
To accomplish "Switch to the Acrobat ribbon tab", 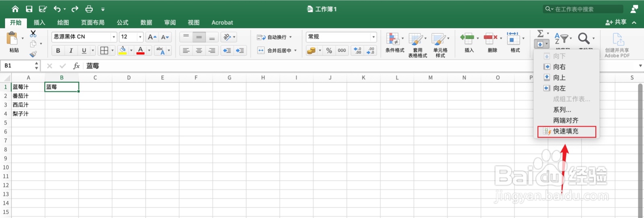I will tap(222, 23).
